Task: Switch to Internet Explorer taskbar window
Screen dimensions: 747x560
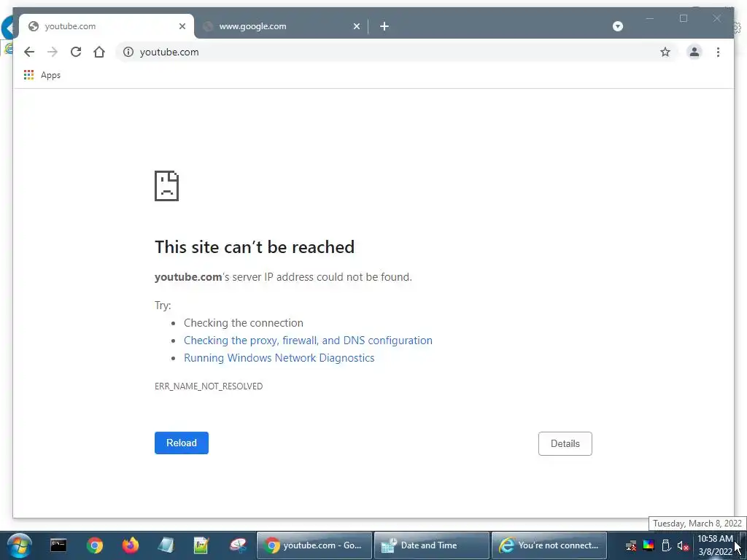Action: click(x=549, y=545)
